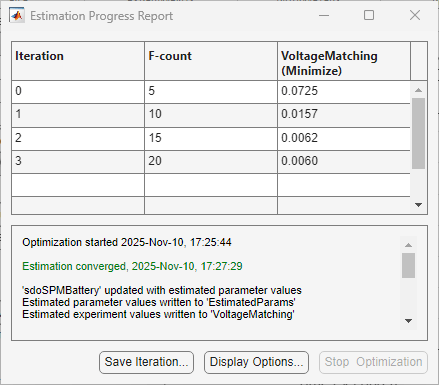
Task: Select iteration 3 cell
Action: pyautogui.click(x=78, y=162)
